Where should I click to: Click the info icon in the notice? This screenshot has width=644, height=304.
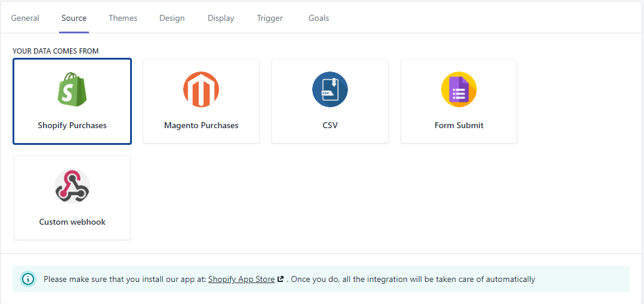(28, 280)
